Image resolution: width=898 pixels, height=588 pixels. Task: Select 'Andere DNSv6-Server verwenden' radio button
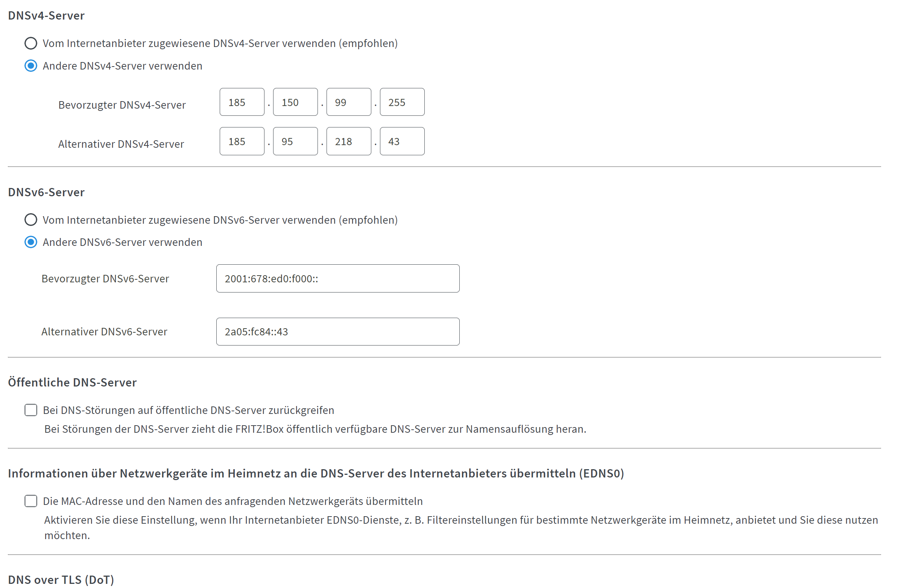tap(31, 242)
